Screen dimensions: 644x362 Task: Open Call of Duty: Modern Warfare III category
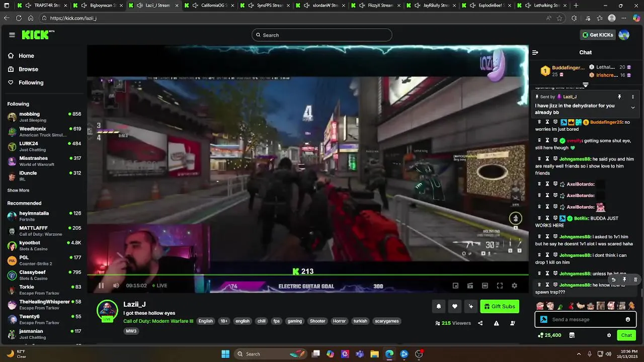click(158, 321)
